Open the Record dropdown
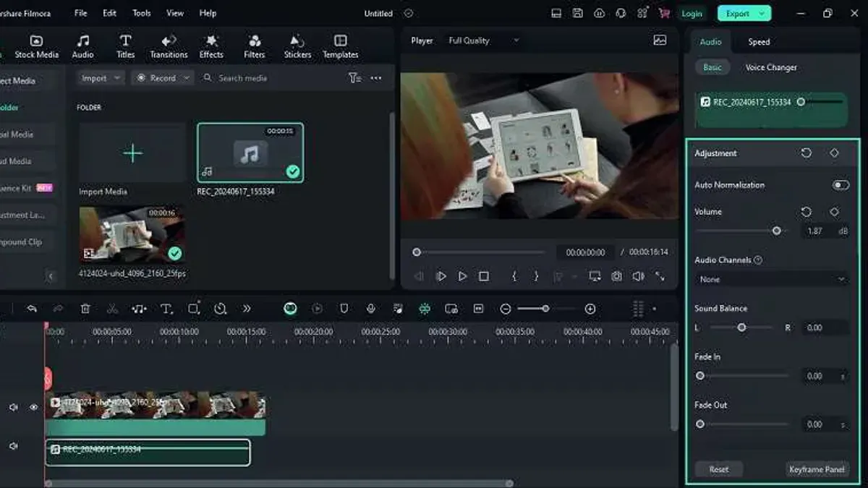Viewport: 868px width, 488px height. (x=163, y=78)
